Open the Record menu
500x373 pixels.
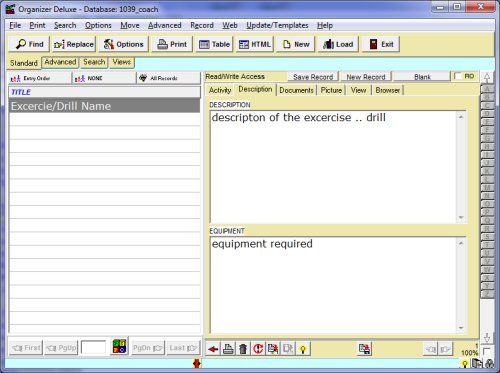click(x=202, y=25)
